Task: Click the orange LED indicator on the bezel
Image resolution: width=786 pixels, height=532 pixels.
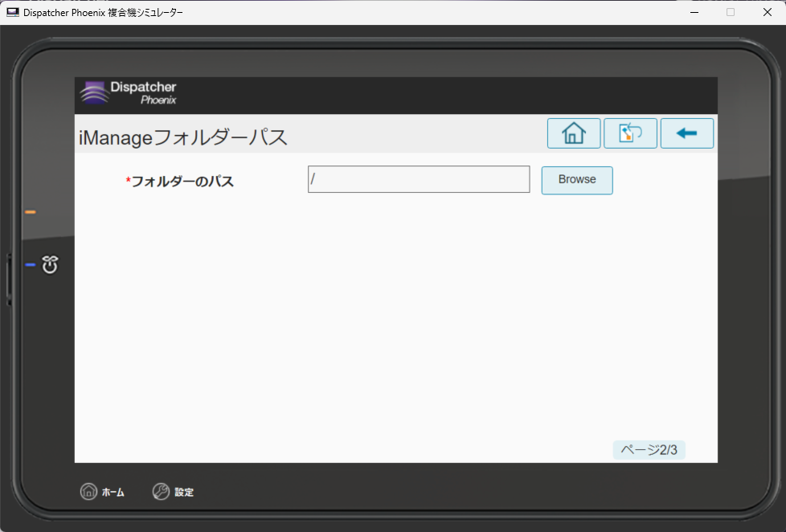Action: pos(31,211)
